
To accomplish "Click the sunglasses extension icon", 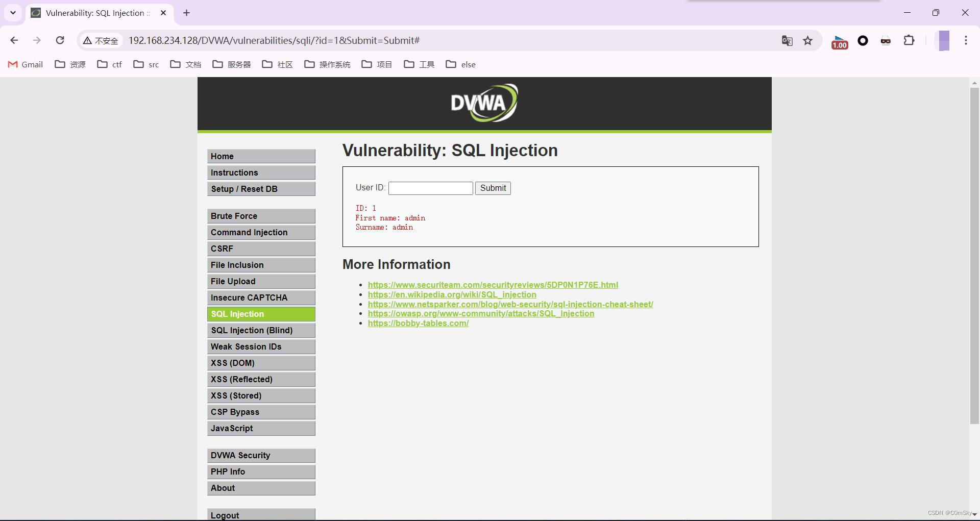I will (x=886, y=41).
